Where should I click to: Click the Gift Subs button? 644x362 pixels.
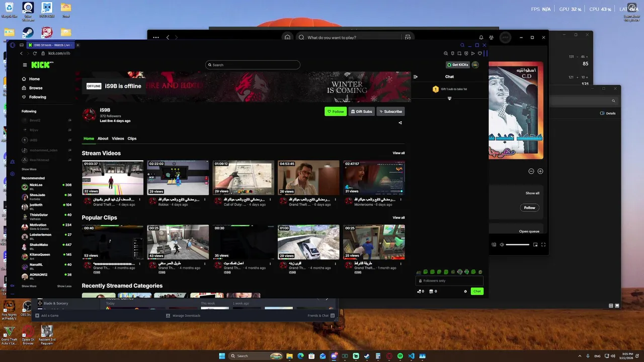tap(362, 112)
